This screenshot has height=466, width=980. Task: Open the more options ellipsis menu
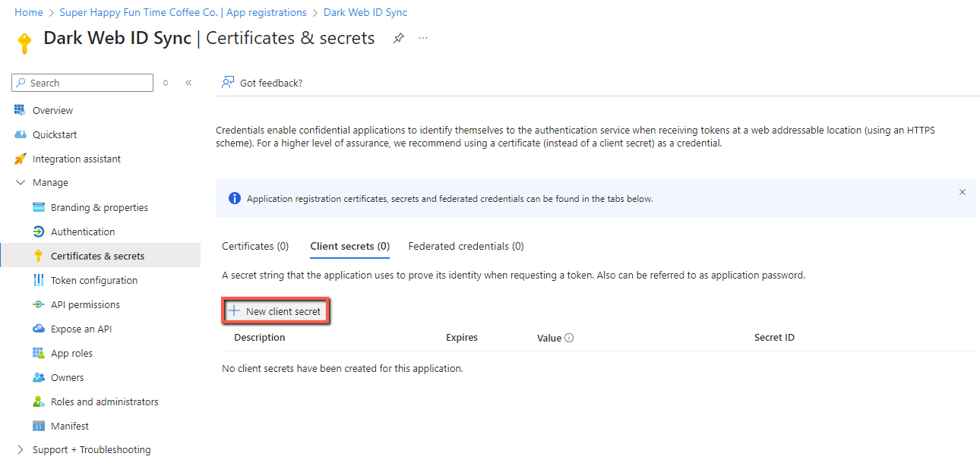[x=423, y=39]
